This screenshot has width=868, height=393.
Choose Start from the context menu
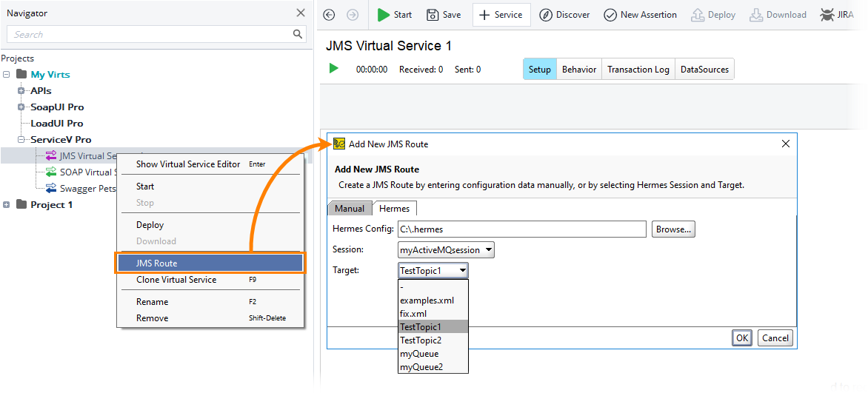point(210,187)
